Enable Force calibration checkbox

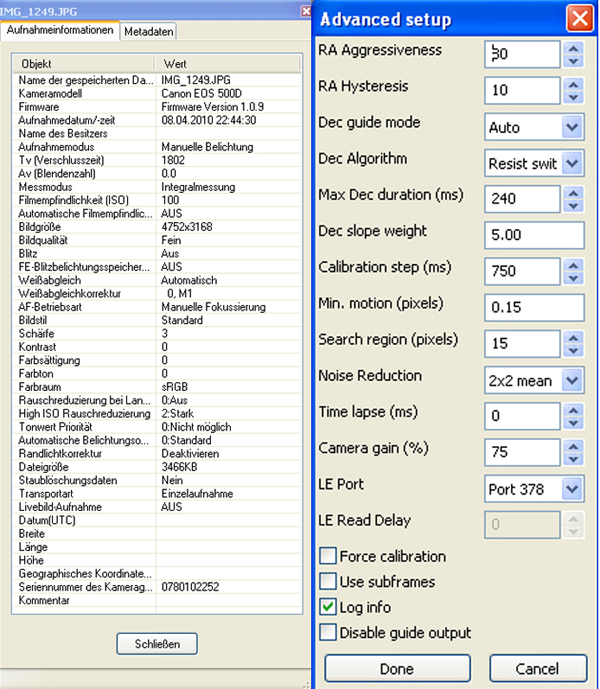click(327, 556)
